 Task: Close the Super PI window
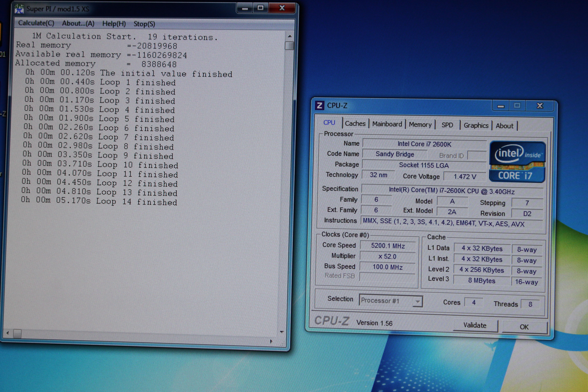click(x=282, y=8)
